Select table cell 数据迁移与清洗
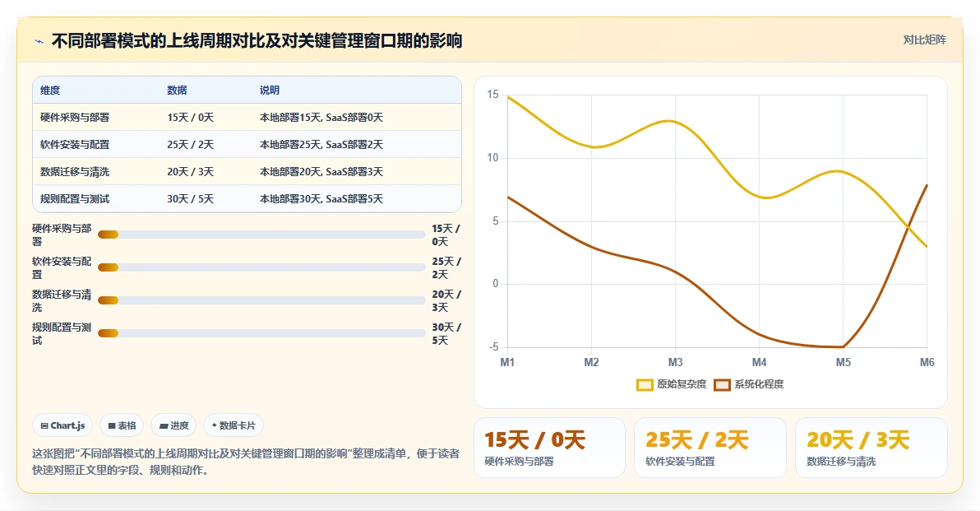 coord(75,171)
